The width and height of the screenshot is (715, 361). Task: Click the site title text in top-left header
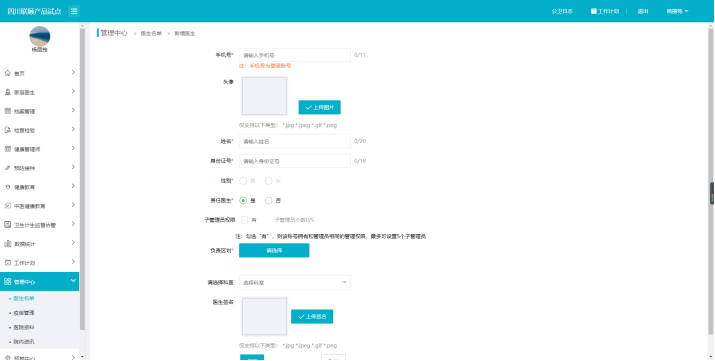click(x=34, y=11)
